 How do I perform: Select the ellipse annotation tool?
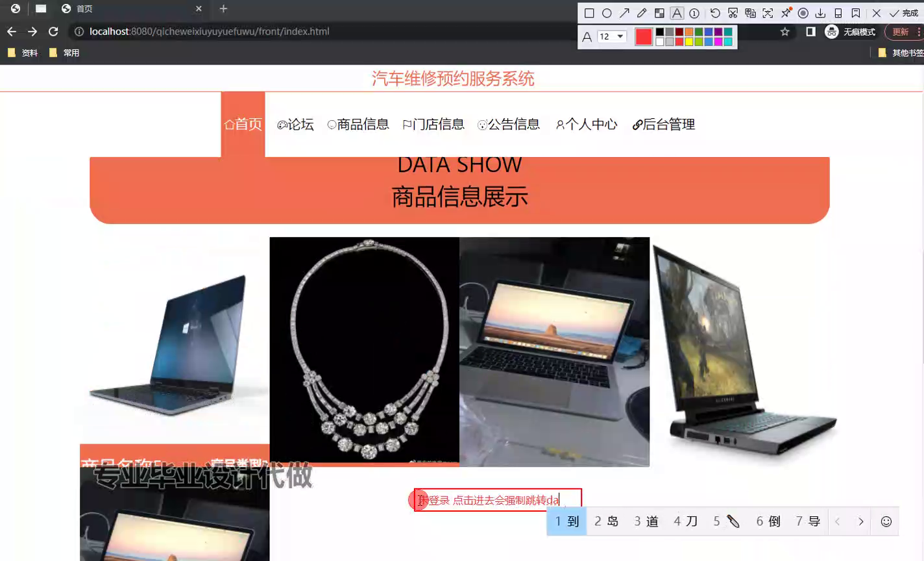tap(607, 13)
